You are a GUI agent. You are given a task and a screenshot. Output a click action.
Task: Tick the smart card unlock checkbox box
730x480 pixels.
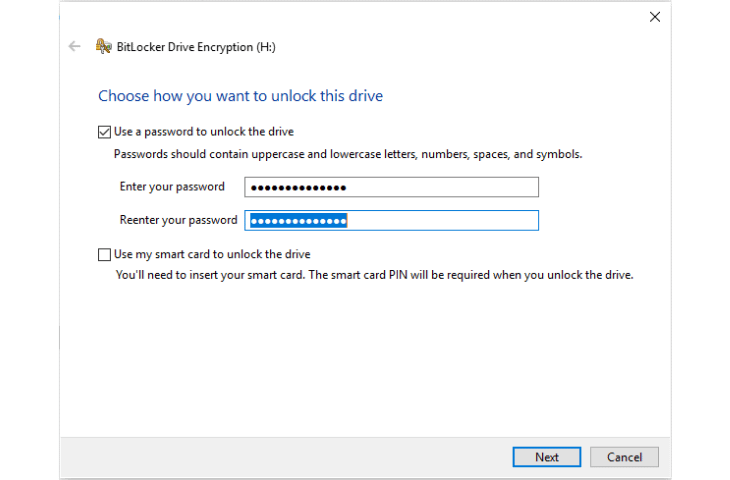click(104, 255)
